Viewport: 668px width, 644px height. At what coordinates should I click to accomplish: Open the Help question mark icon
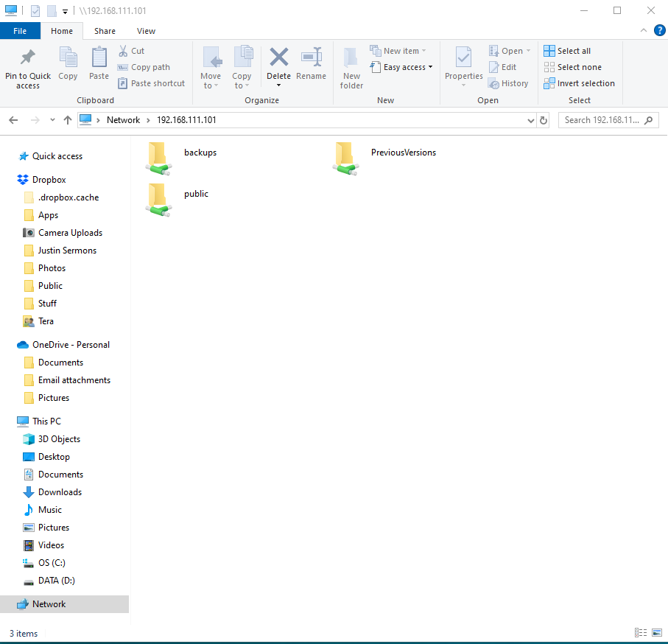[659, 30]
